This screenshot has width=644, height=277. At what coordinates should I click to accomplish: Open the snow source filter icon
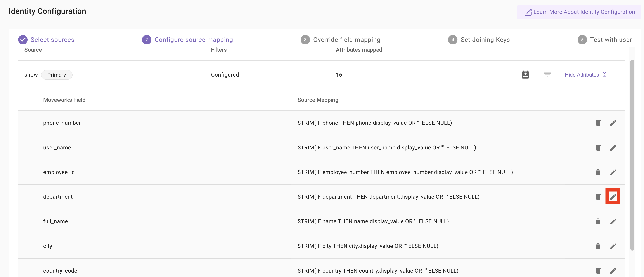547,75
